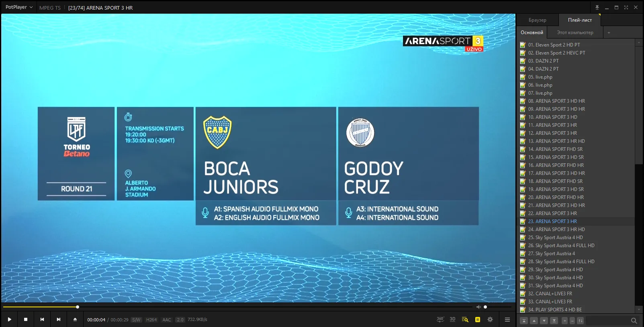Move selected item to bottom of playlist
Viewport: 644px width, 327px height.
pyautogui.click(x=554, y=321)
